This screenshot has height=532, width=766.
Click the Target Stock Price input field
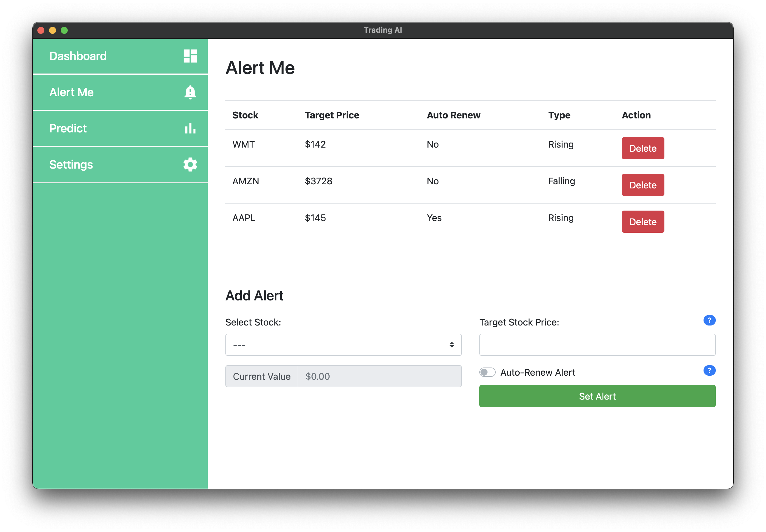[x=597, y=345]
